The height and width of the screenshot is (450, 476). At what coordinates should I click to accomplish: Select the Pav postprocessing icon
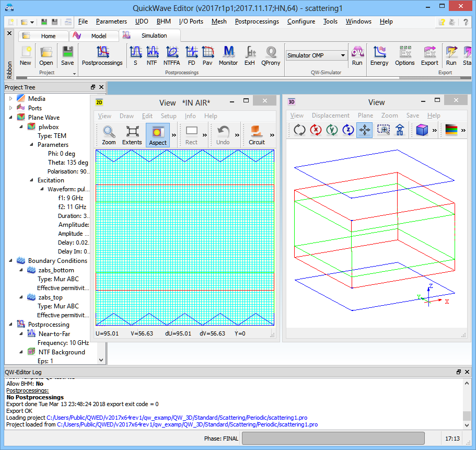tap(207, 55)
